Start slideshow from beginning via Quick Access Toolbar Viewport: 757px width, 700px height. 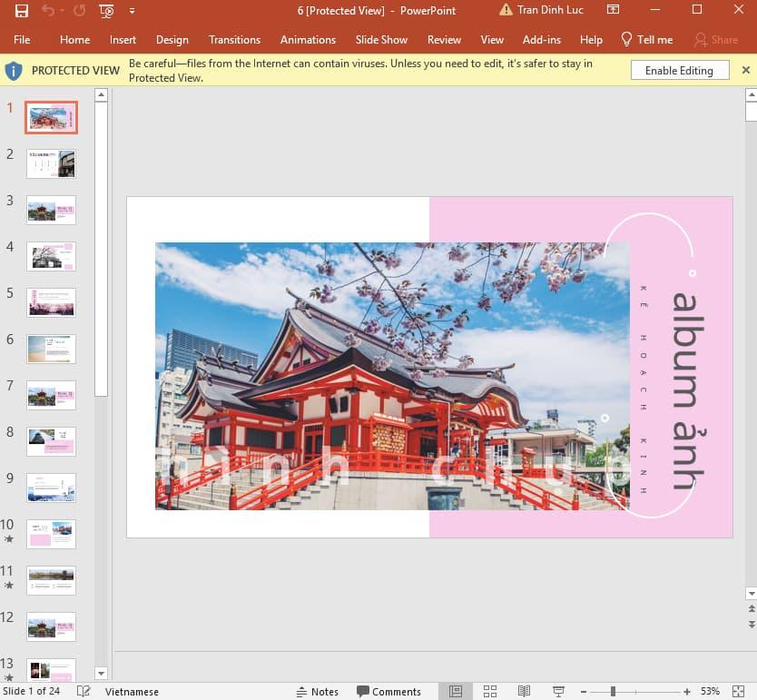click(x=105, y=10)
